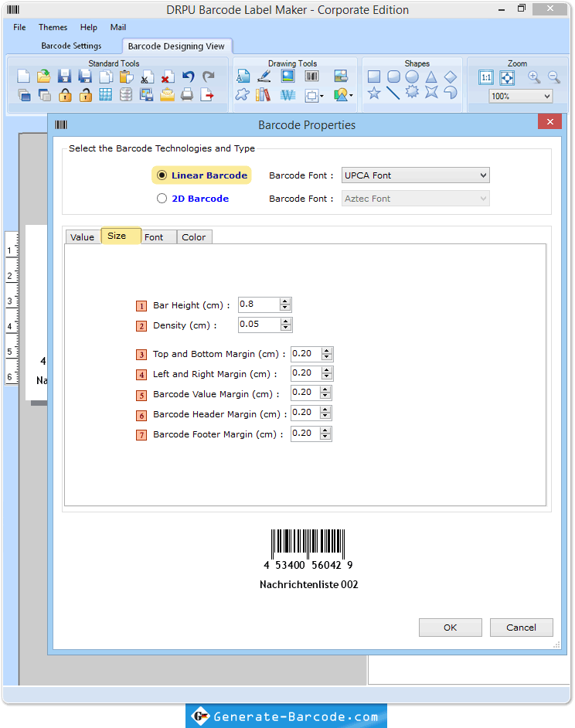This screenshot has width=575, height=728.
Task: Increase Barcode Footer Margin stepper
Action: point(325,430)
